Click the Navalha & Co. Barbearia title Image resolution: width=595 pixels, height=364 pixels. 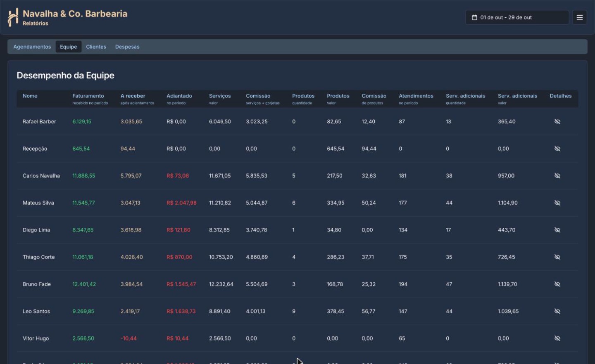pos(75,14)
